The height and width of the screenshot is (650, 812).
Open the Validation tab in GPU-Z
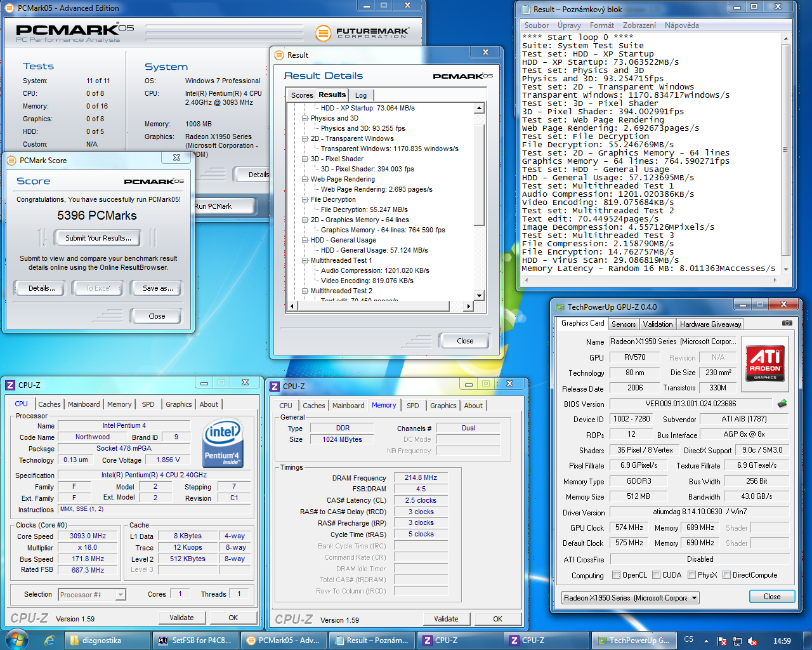click(x=658, y=324)
